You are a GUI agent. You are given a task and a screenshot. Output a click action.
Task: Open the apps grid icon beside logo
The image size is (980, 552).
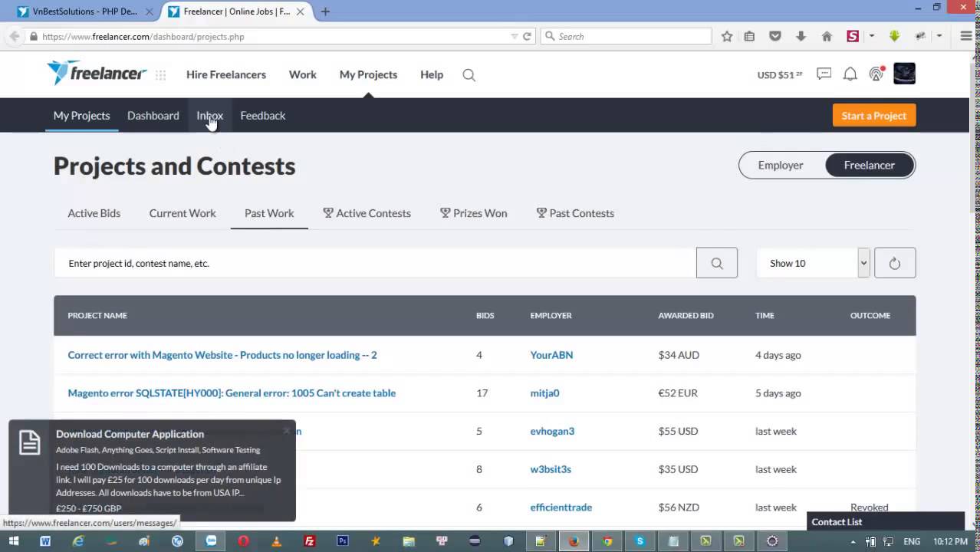161,75
